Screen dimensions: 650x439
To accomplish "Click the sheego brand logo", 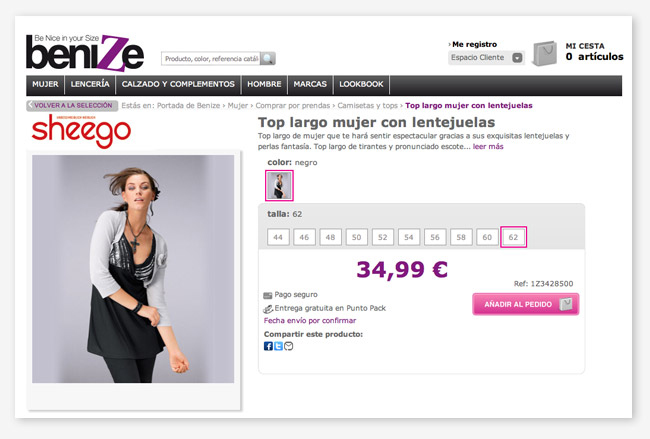I will click(x=81, y=131).
